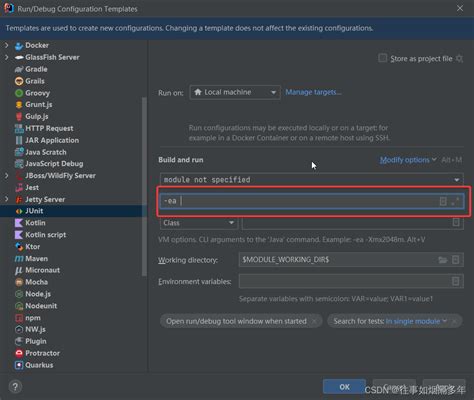Image resolution: width=474 pixels, height=400 pixels.
Task: Click the GlassFish Server icon
Action: click(19, 57)
